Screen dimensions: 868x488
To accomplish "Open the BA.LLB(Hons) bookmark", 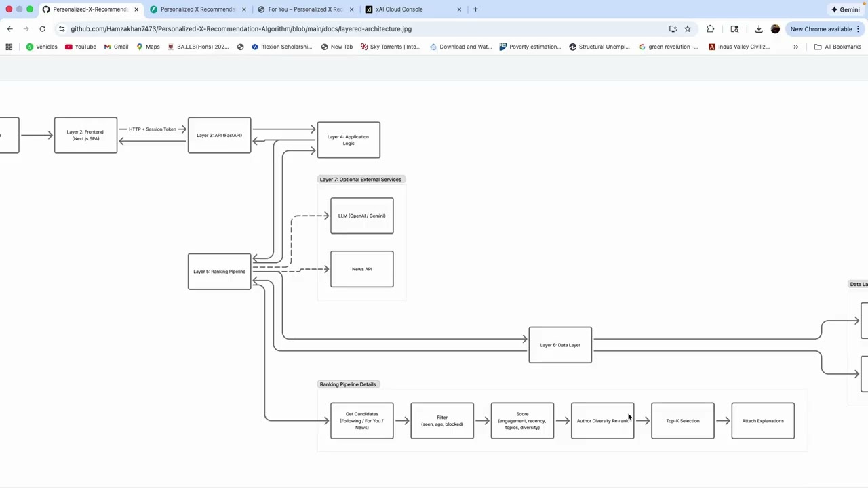I will tap(197, 47).
